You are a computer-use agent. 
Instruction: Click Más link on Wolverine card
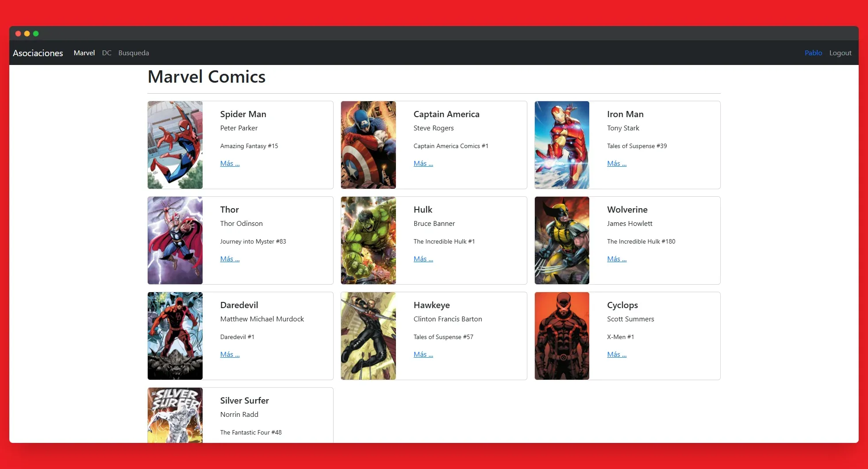pyautogui.click(x=617, y=259)
